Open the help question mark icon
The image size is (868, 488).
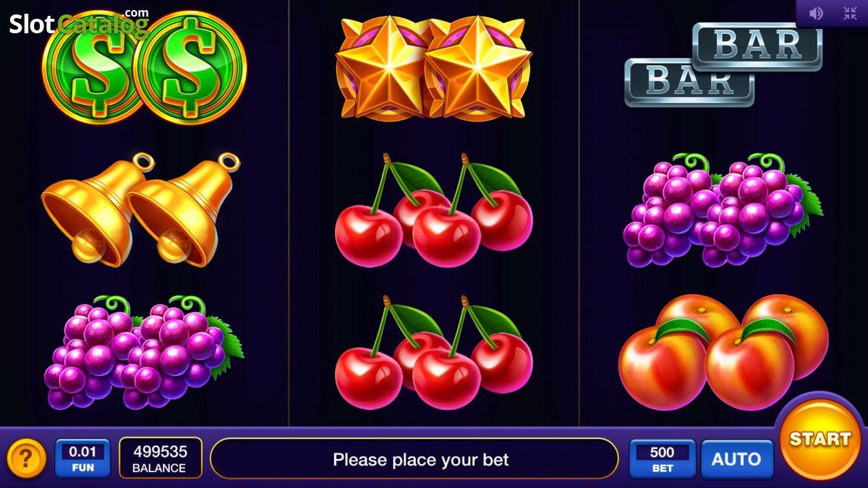(x=27, y=458)
